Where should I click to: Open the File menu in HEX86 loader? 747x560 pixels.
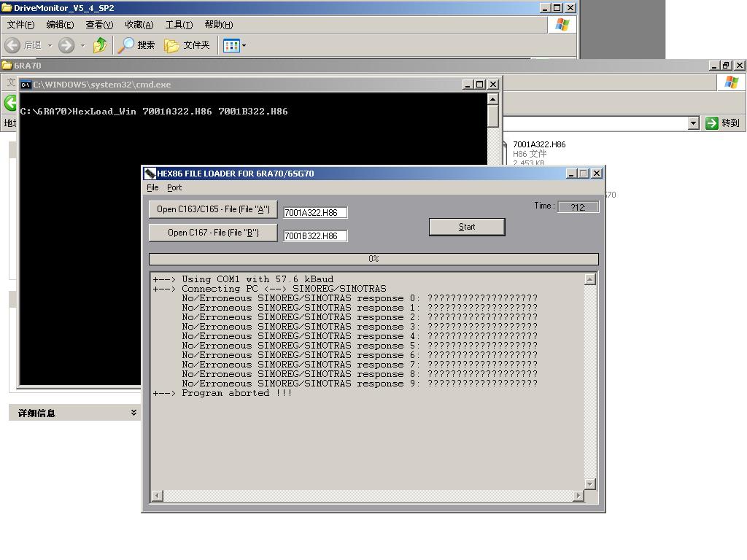tap(152, 187)
